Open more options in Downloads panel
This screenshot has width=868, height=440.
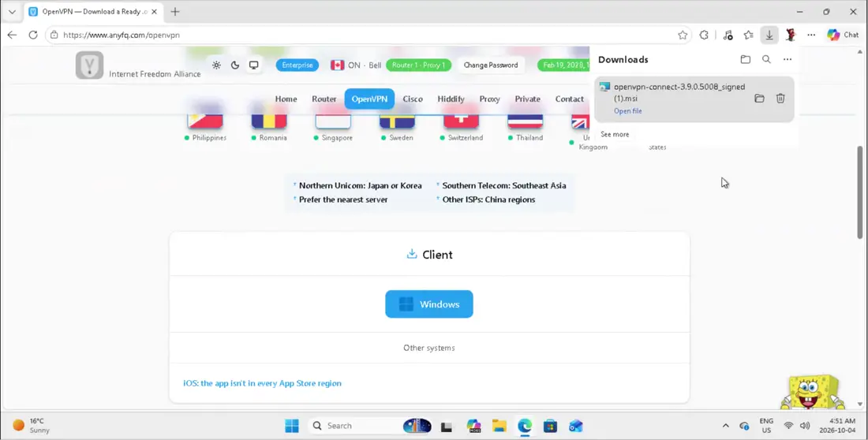788,59
